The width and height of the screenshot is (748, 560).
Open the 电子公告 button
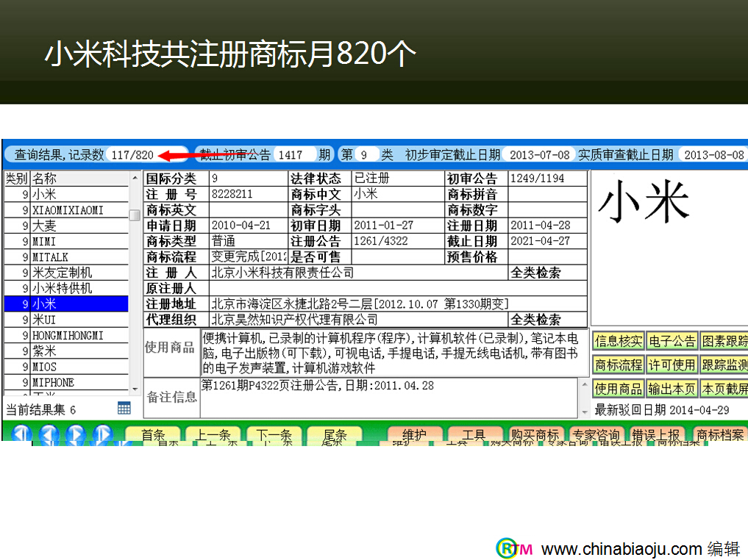tap(672, 341)
